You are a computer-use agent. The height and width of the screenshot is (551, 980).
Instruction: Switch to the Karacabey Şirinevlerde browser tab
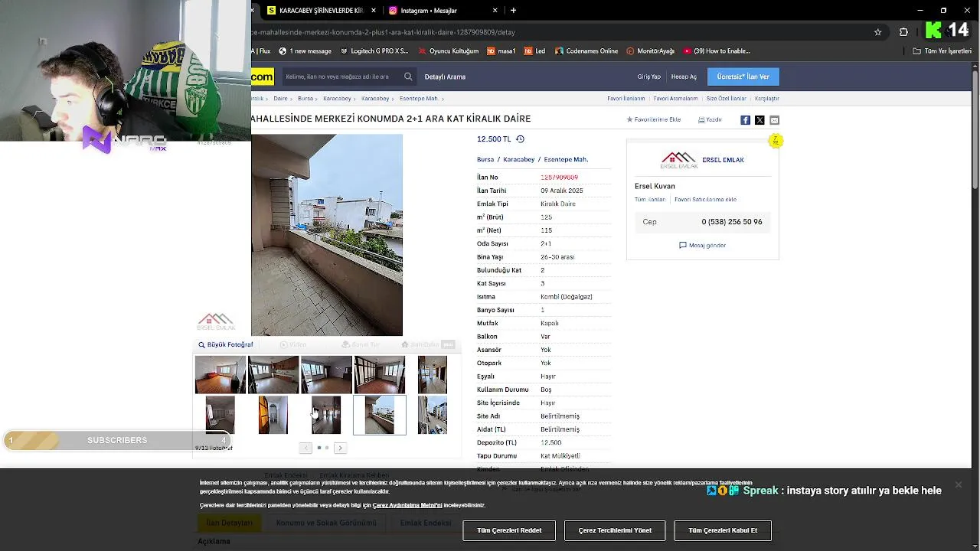322,11
